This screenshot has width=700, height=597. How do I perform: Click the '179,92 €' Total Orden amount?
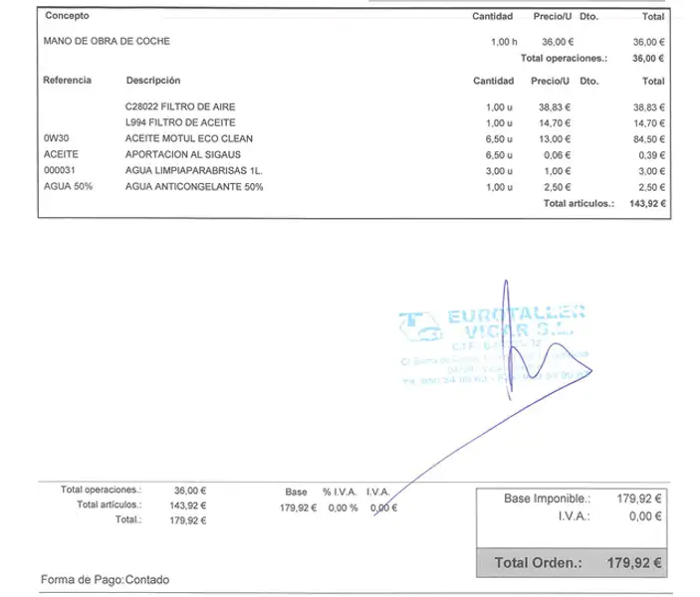click(634, 562)
